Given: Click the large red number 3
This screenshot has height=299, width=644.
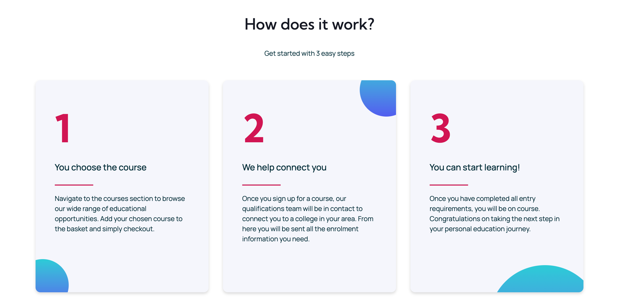Looking at the screenshot, I should click(441, 128).
